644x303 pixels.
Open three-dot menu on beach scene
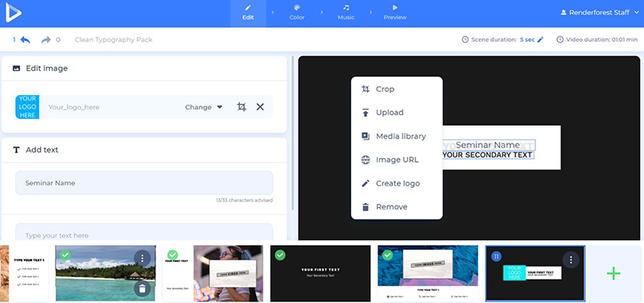142,258
